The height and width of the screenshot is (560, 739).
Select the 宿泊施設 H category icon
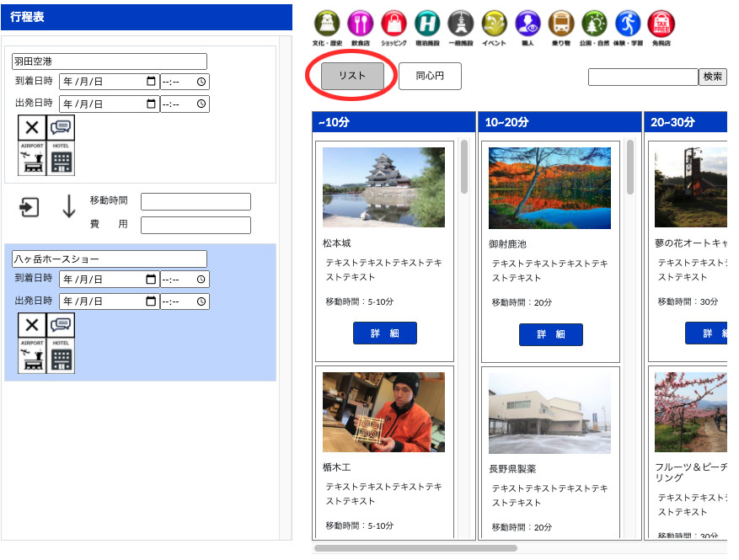pos(427,24)
